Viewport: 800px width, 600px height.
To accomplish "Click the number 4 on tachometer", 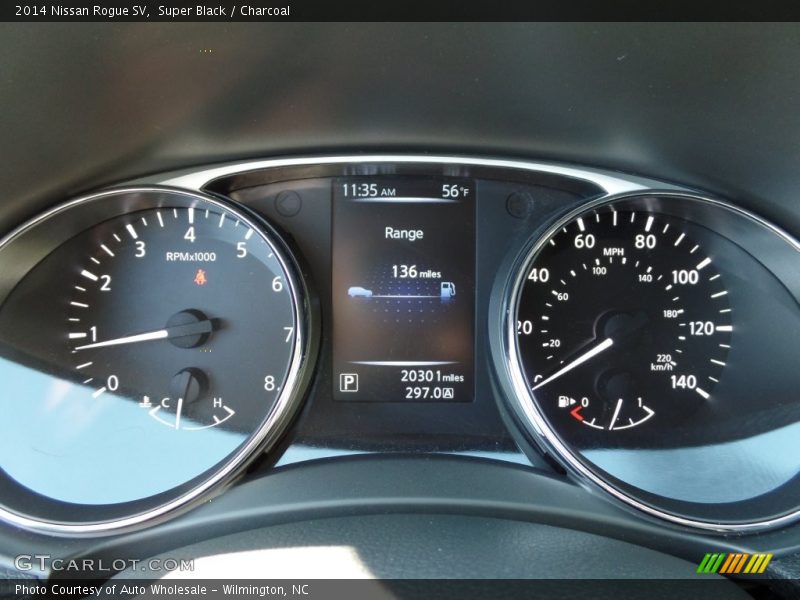I will pos(190,235).
